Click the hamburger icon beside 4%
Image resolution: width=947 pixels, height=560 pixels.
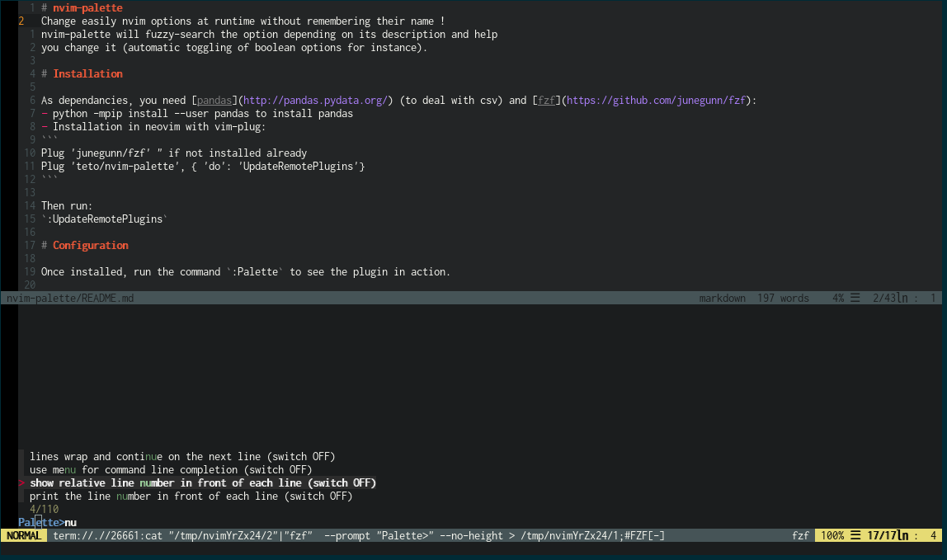point(855,298)
